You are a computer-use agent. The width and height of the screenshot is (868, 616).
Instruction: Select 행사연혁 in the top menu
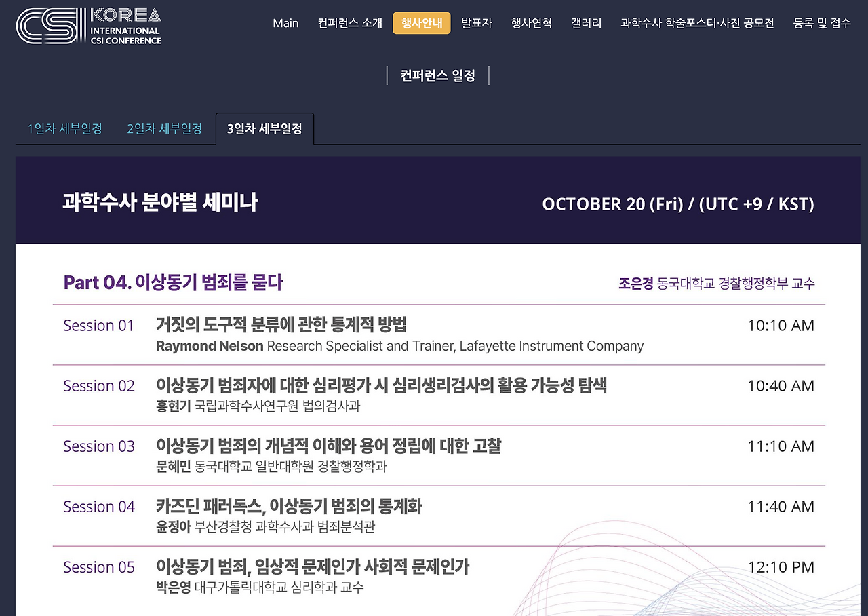pyautogui.click(x=531, y=22)
